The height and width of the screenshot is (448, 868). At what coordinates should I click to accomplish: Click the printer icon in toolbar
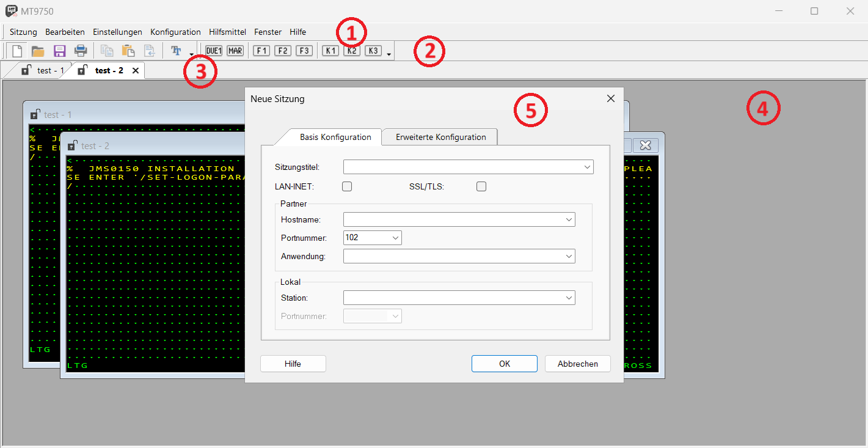tap(80, 51)
